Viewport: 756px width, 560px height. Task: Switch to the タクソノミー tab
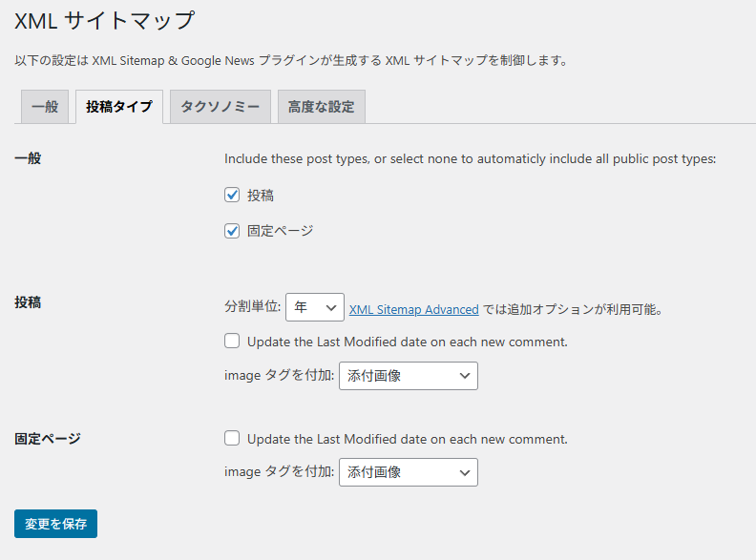click(220, 107)
